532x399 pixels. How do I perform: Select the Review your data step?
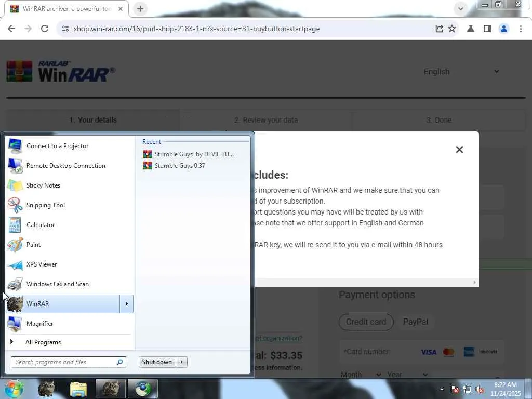pyautogui.click(x=266, y=120)
